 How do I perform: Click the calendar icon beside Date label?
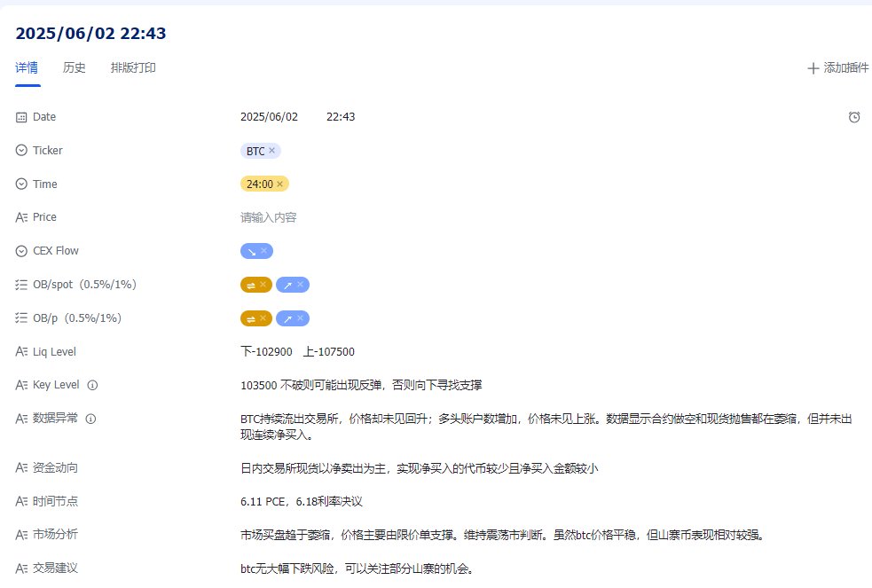click(21, 117)
